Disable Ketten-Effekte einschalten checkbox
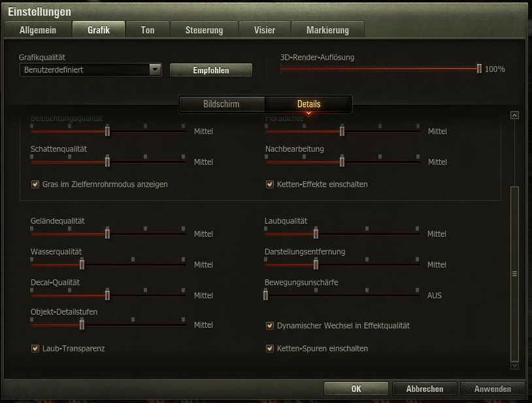Image resolution: width=532 pixels, height=403 pixels. pos(270,184)
